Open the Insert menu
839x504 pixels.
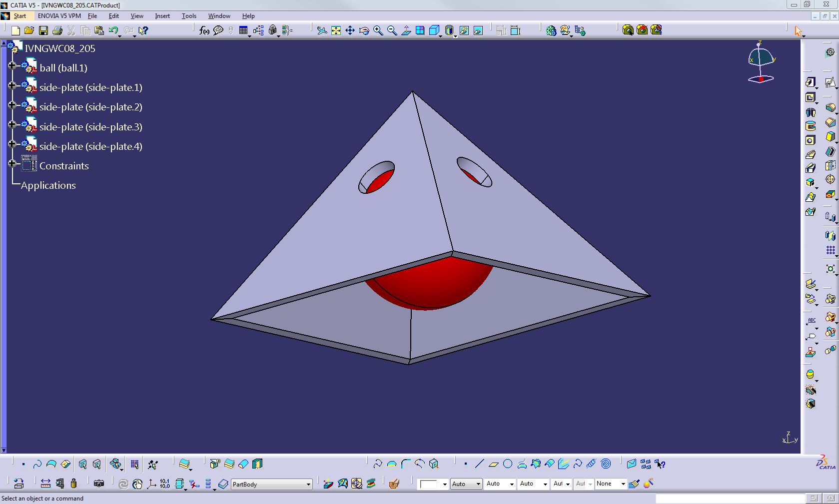(x=162, y=16)
